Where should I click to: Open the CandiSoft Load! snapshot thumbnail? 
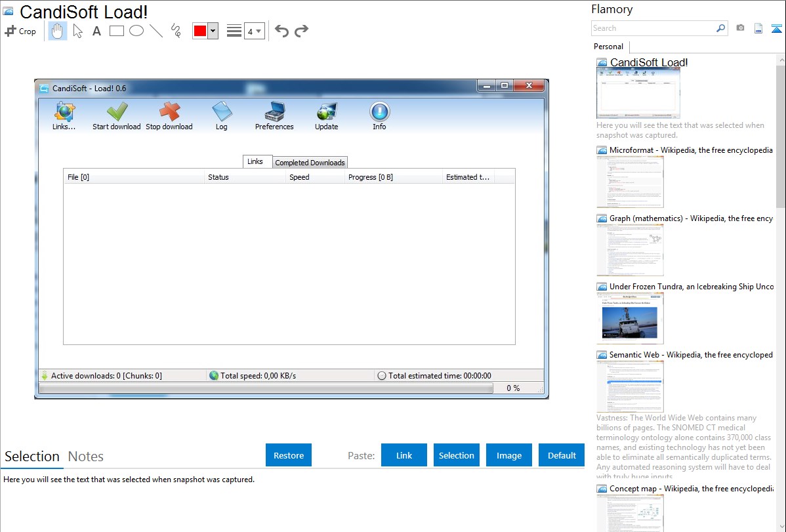coord(638,92)
